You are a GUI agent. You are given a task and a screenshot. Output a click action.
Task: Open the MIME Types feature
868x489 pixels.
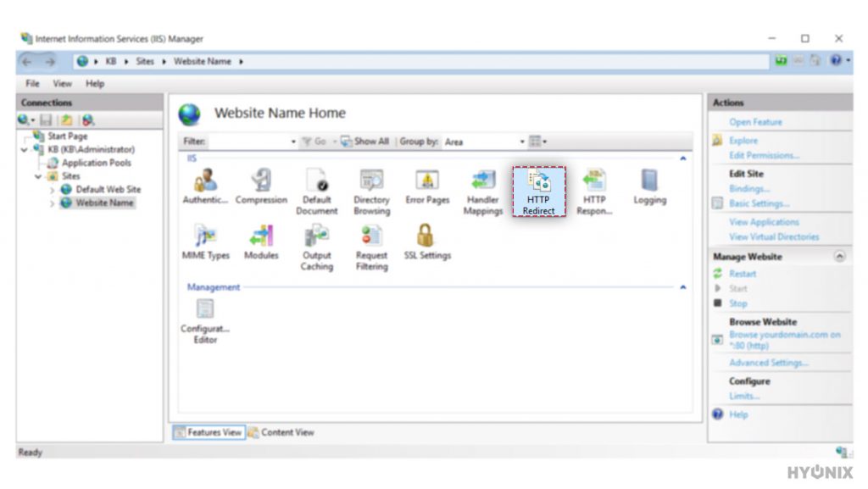click(x=206, y=246)
